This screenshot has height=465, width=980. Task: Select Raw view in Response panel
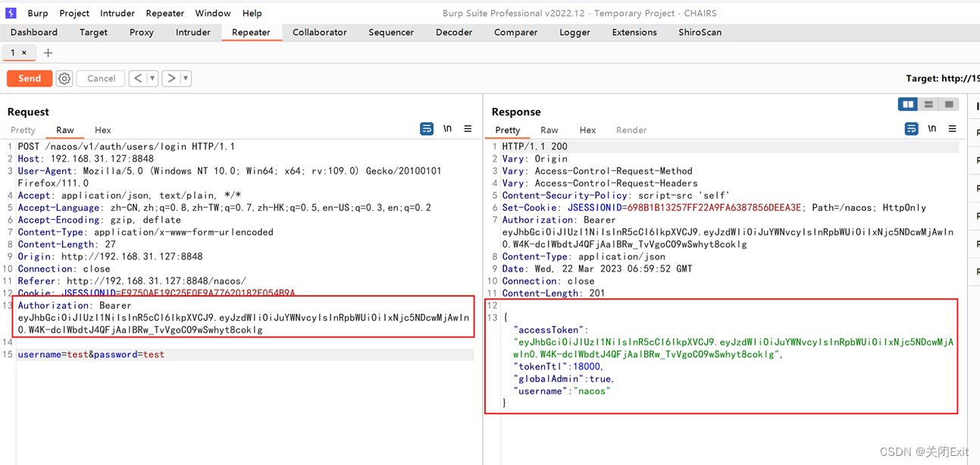pyautogui.click(x=549, y=130)
